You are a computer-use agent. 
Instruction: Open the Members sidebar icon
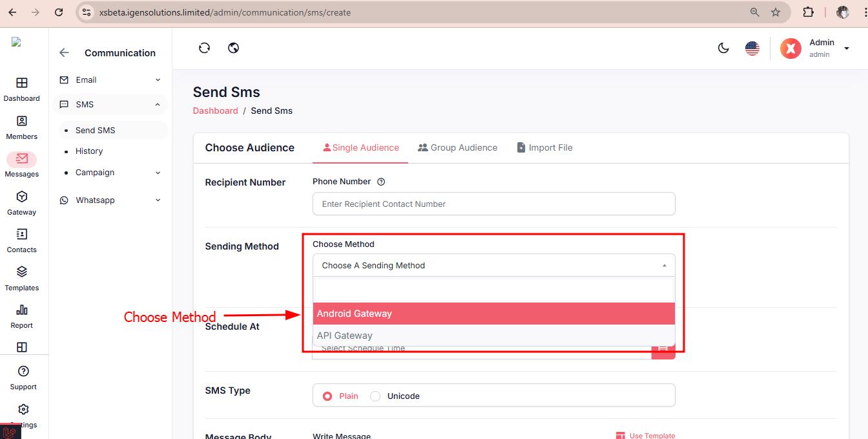(x=22, y=122)
